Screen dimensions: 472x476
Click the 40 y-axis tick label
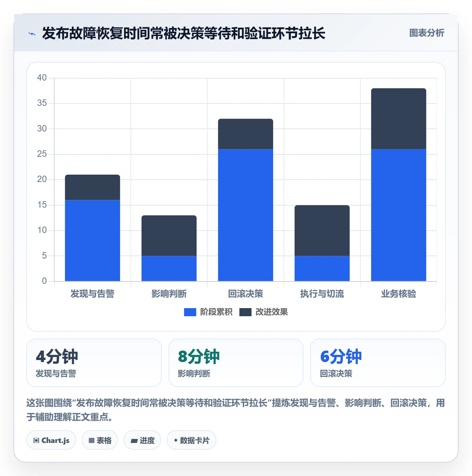point(42,78)
